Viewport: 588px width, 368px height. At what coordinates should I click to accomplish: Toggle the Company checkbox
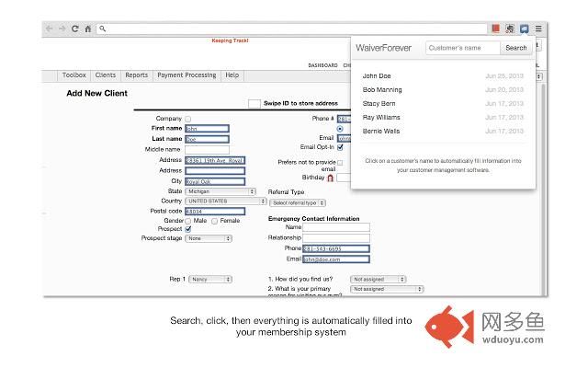[x=187, y=119]
